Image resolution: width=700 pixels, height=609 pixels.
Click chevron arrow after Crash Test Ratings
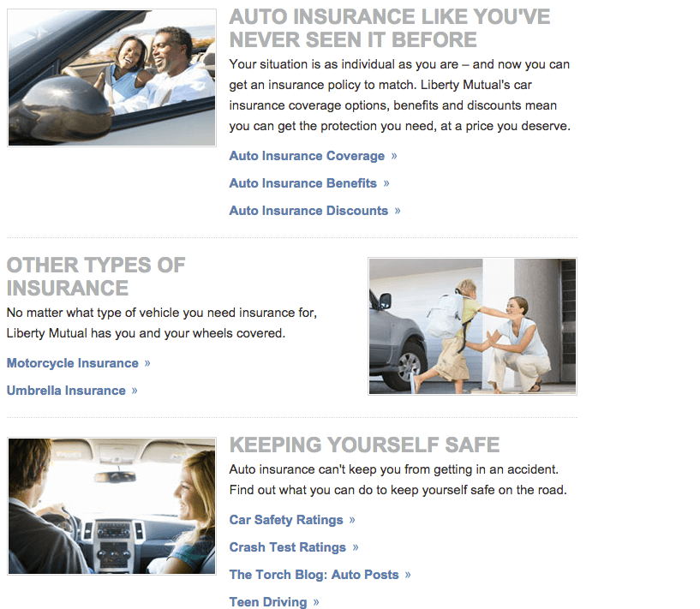pos(356,547)
